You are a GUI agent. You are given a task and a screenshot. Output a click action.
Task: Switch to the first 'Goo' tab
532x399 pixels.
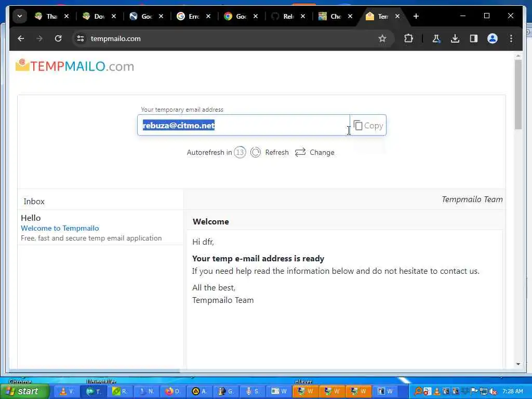point(140,16)
